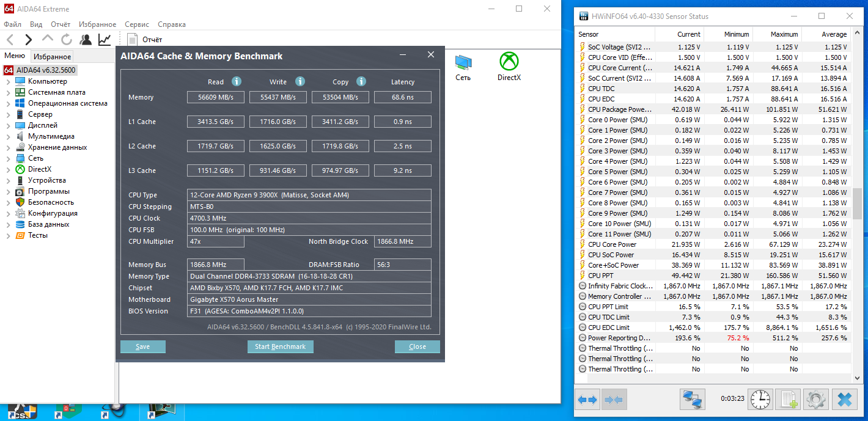Click the Save button in benchmark dialog
868x421 pixels.
tap(143, 346)
